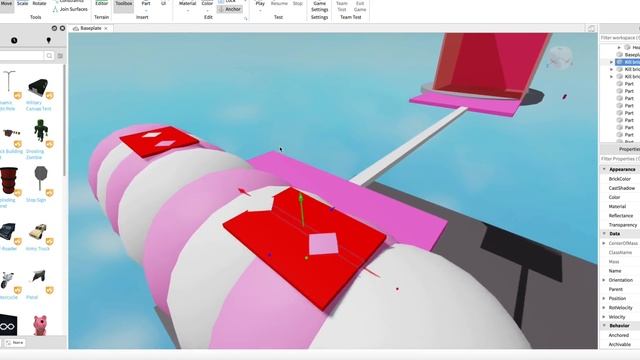Image resolution: width=640 pixels, height=360 pixels.
Task: Select the Motorcycle model
Action: (7, 280)
